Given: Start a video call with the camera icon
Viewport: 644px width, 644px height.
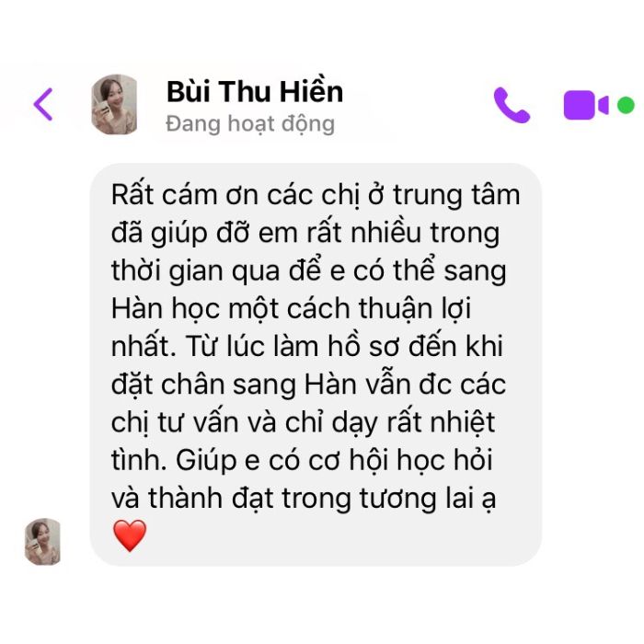Looking at the screenshot, I should [x=586, y=105].
